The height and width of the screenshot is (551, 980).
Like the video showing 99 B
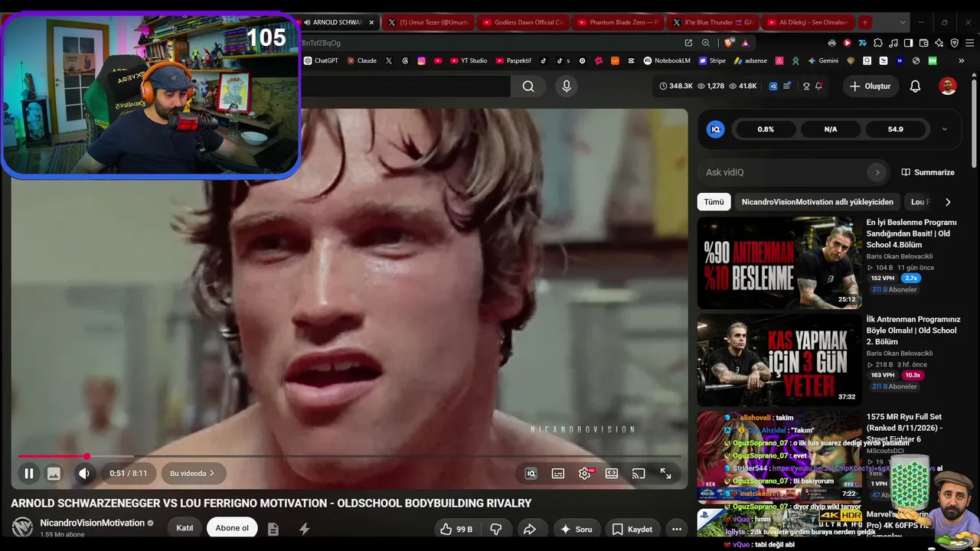456,529
